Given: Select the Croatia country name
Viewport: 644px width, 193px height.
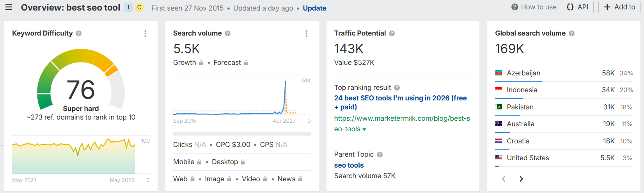Looking at the screenshot, I should [x=518, y=141].
